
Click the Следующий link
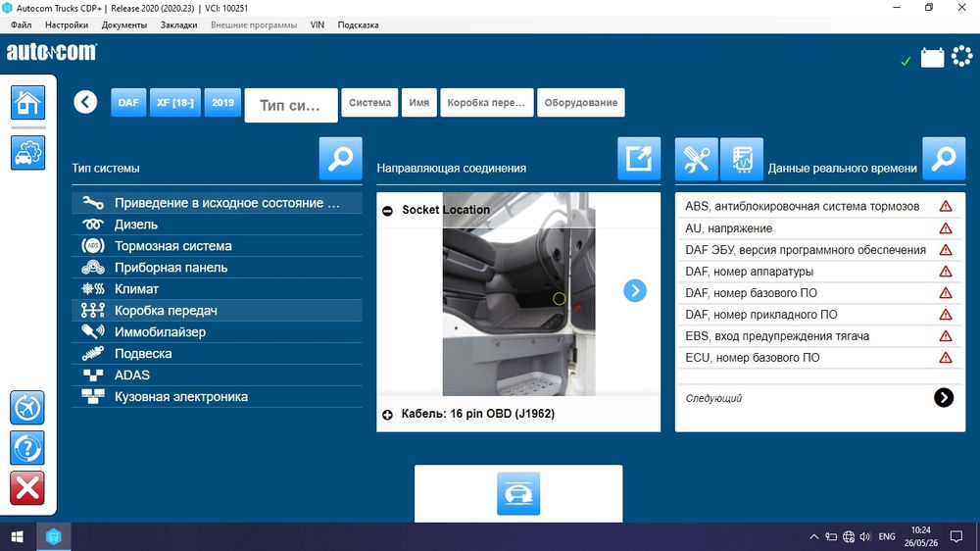[x=713, y=398]
